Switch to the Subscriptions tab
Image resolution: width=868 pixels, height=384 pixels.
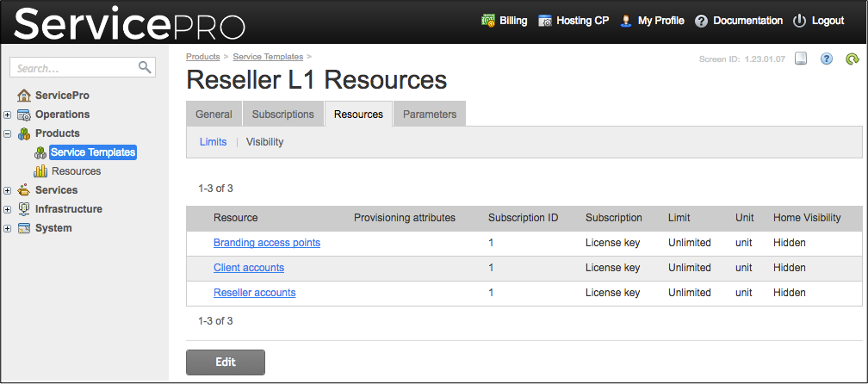[282, 114]
